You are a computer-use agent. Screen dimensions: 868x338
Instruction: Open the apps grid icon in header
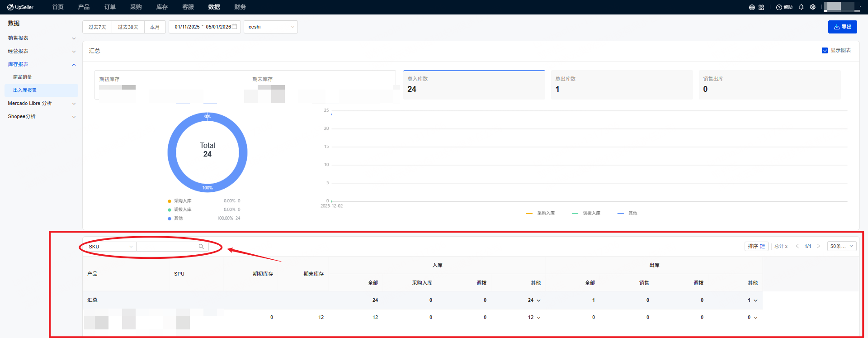click(x=761, y=7)
